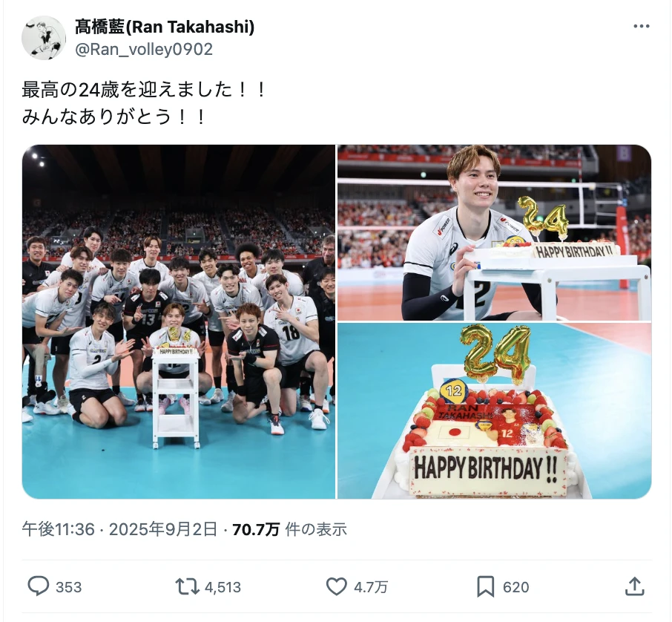This screenshot has width=672, height=622.
Task: Click the 4,513 reposts count
Action: coord(223,587)
